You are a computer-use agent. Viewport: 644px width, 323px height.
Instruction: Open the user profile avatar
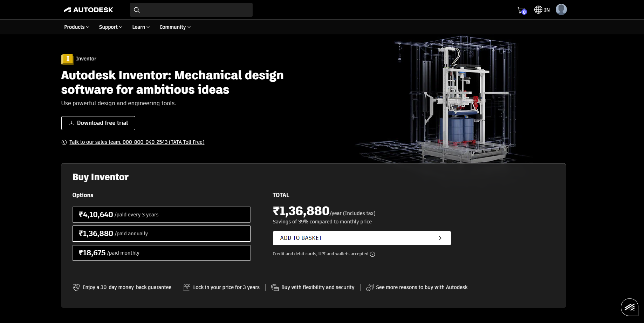click(561, 9)
